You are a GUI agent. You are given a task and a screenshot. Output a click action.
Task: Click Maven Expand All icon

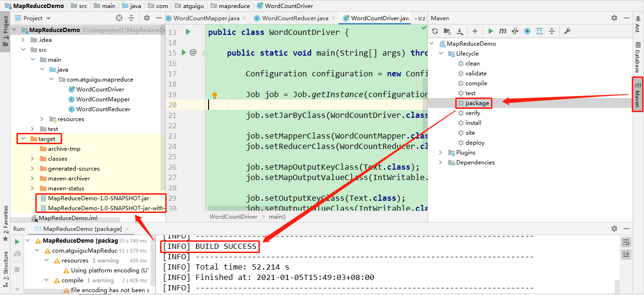pos(539,31)
